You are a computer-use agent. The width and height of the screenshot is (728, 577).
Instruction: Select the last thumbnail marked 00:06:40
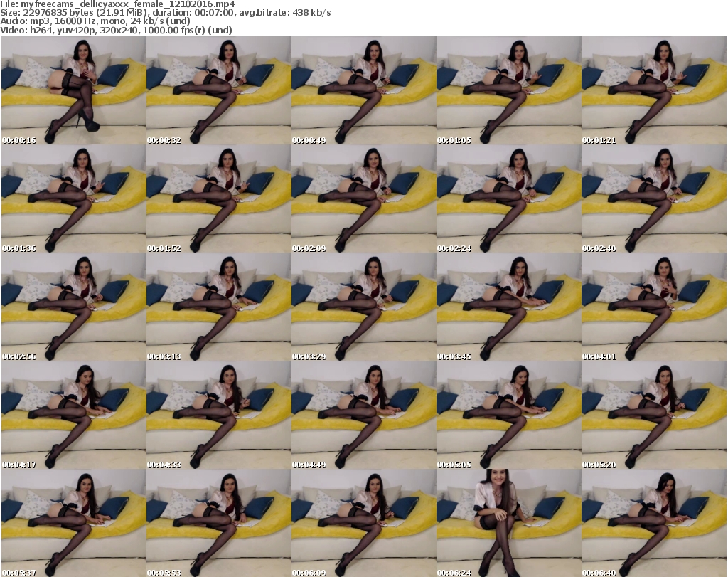(x=653, y=523)
